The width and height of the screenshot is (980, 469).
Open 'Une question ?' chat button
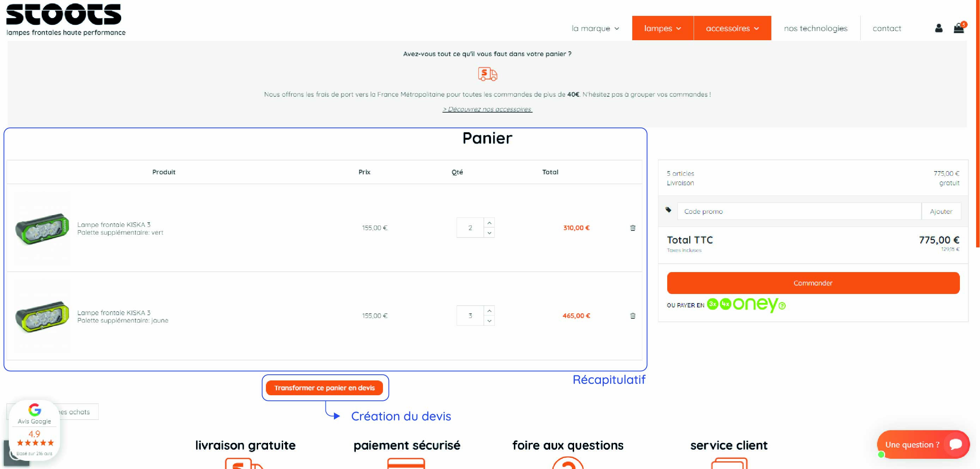point(923,444)
